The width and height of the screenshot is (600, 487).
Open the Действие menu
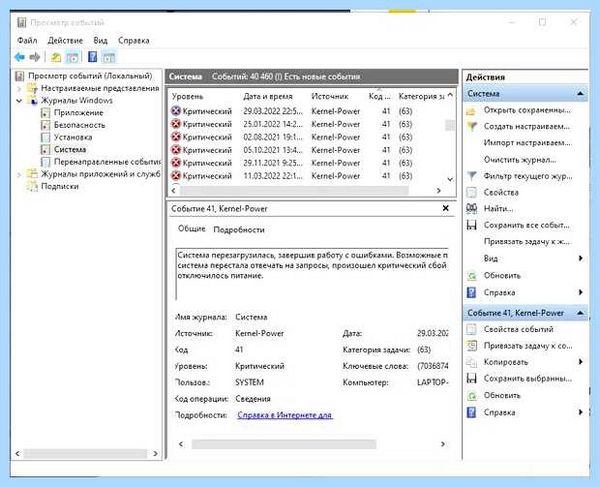[65, 40]
